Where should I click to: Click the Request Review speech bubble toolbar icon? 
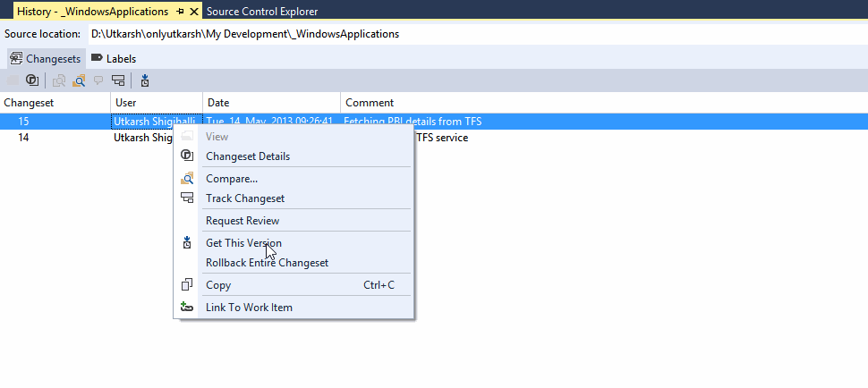(x=98, y=80)
